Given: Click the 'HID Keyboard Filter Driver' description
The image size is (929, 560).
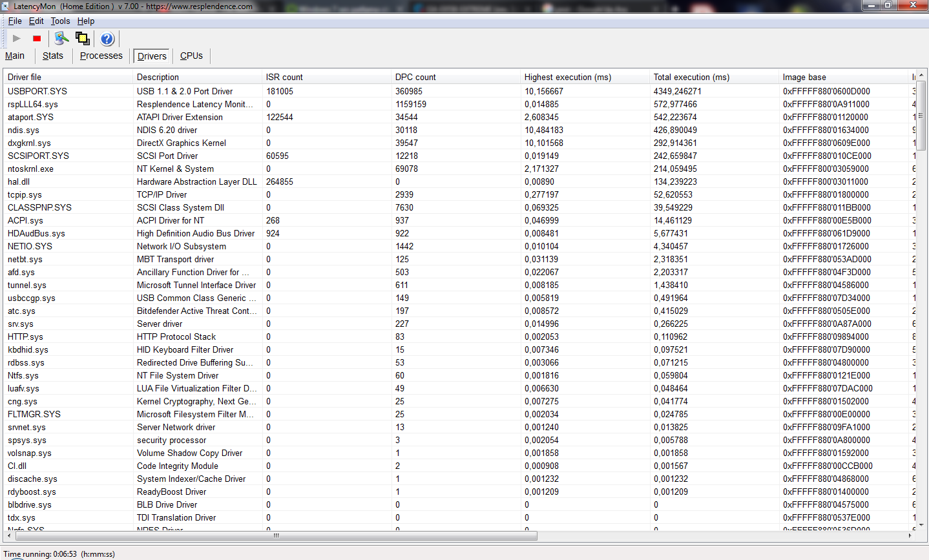Looking at the screenshot, I should point(185,349).
